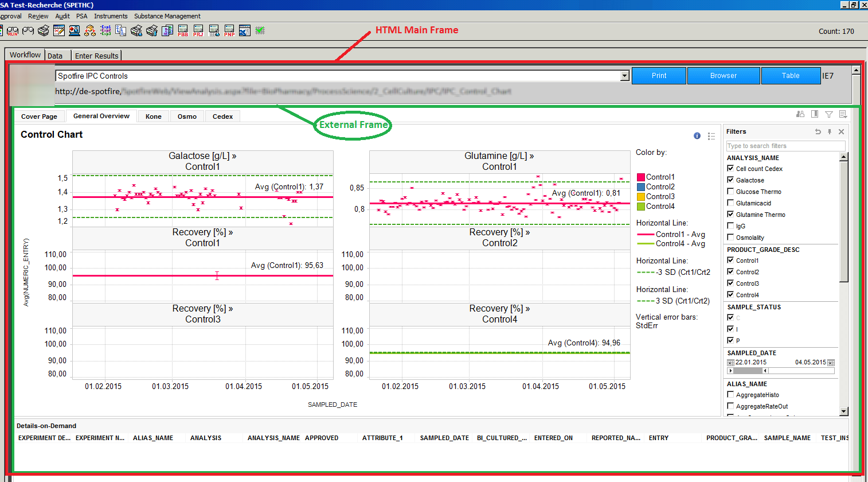This screenshot has width=868, height=482.
Task: Switch to the Cedex tab
Action: pyautogui.click(x=222, y=116)
